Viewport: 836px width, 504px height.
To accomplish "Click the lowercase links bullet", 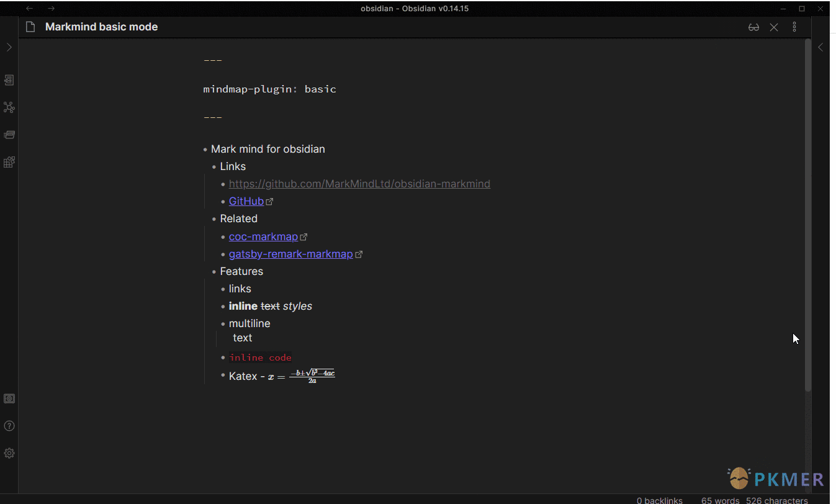I will click(x=240, y=289).
